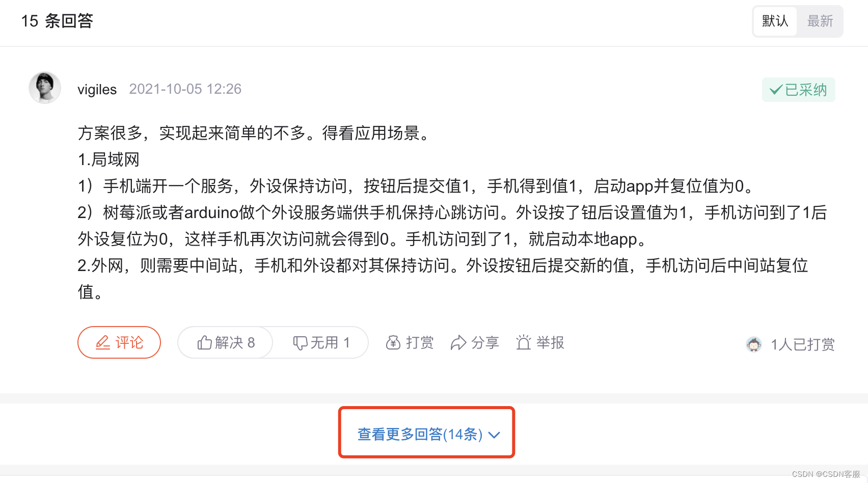Switch answer sorting to 默认
The height and width of the screenshot is (483, 868).
(775, 21)
